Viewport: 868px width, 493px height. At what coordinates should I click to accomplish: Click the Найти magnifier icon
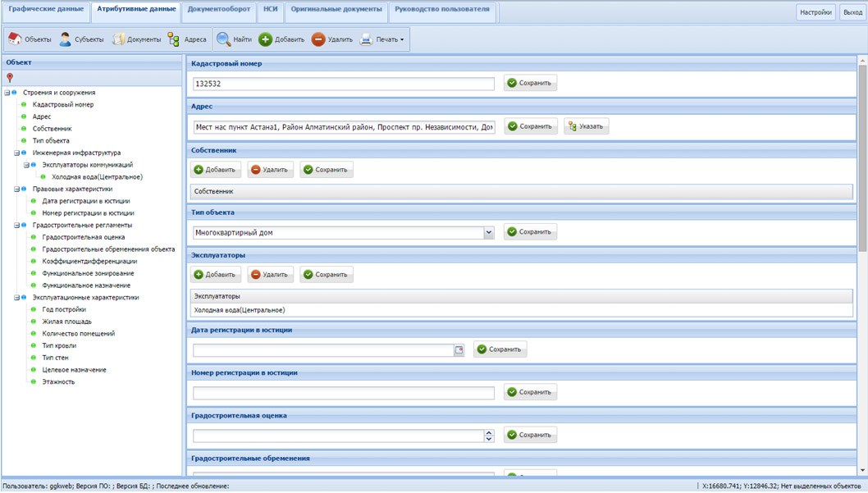click(223, 39)
